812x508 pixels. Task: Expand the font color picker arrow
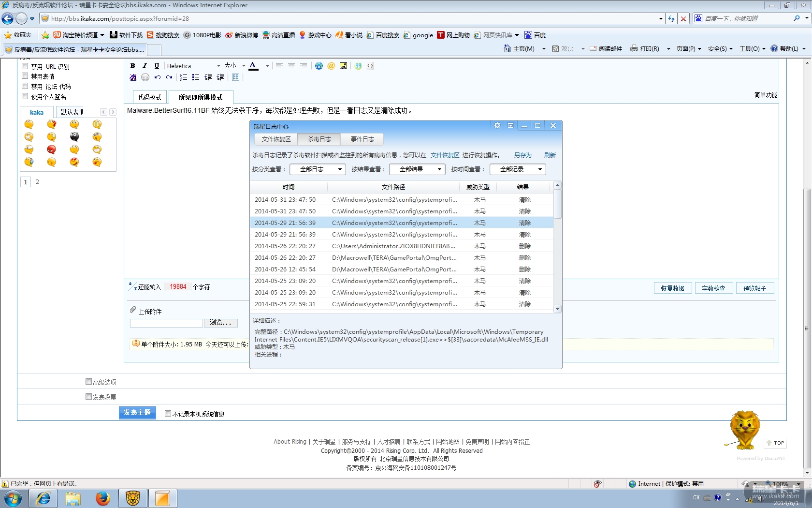267,66
